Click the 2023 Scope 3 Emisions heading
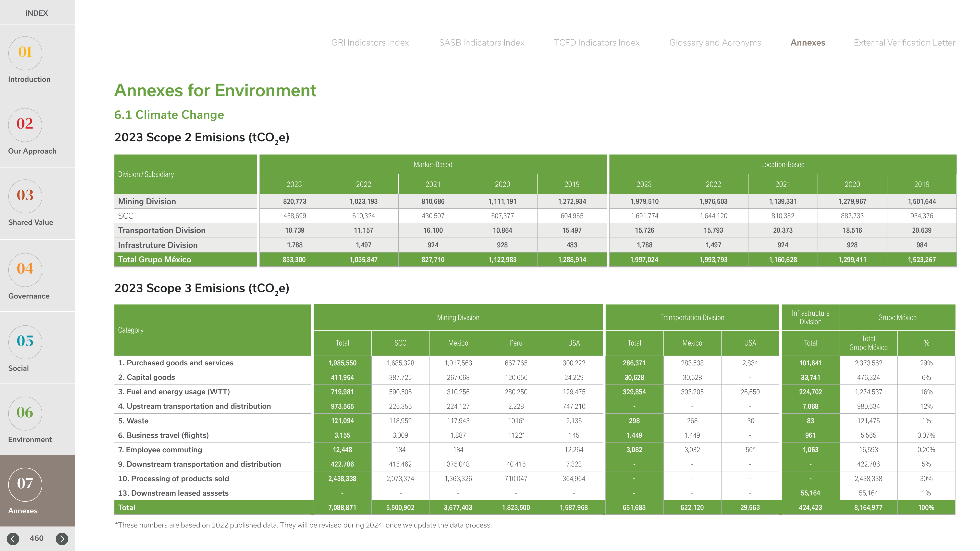The image size is (980, 551). [202, 289]
